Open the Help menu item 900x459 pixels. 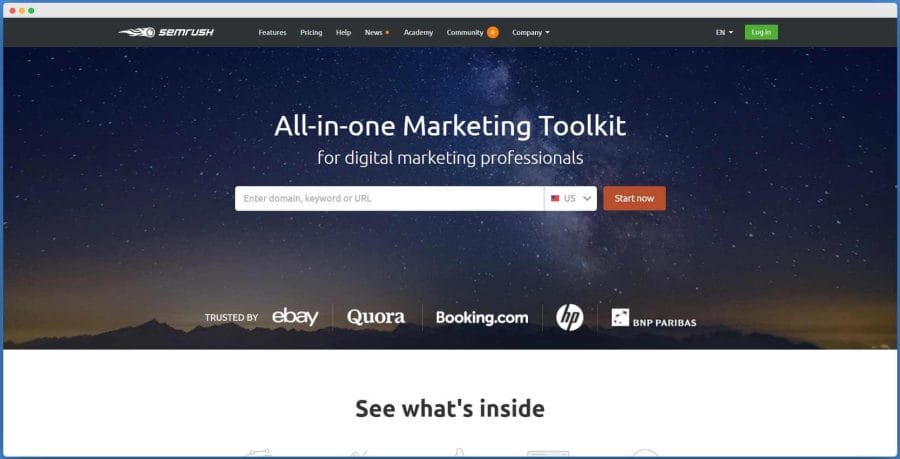click(343, 33)
